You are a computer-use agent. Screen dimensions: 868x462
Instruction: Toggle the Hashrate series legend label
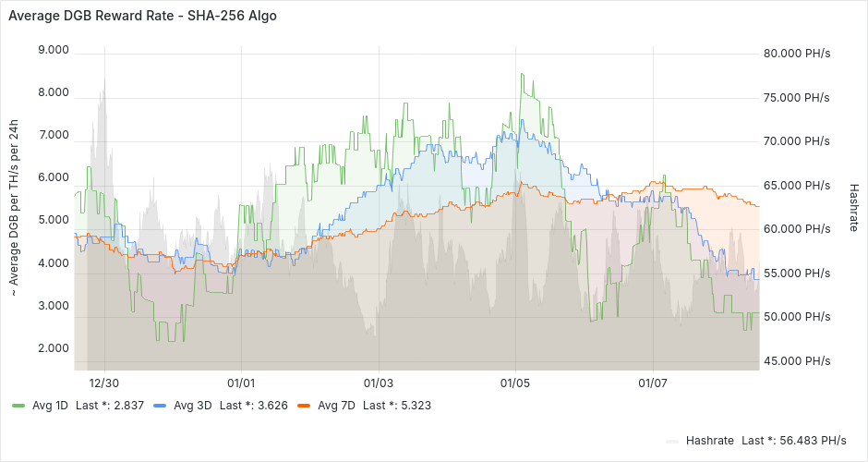point(710,441)
